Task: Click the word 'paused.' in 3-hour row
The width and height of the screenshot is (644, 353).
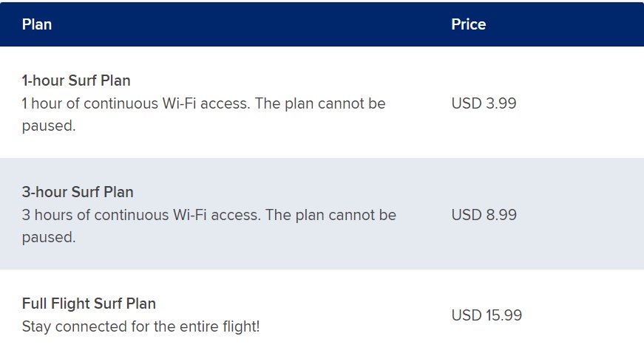Action: [x=49, y=237]
